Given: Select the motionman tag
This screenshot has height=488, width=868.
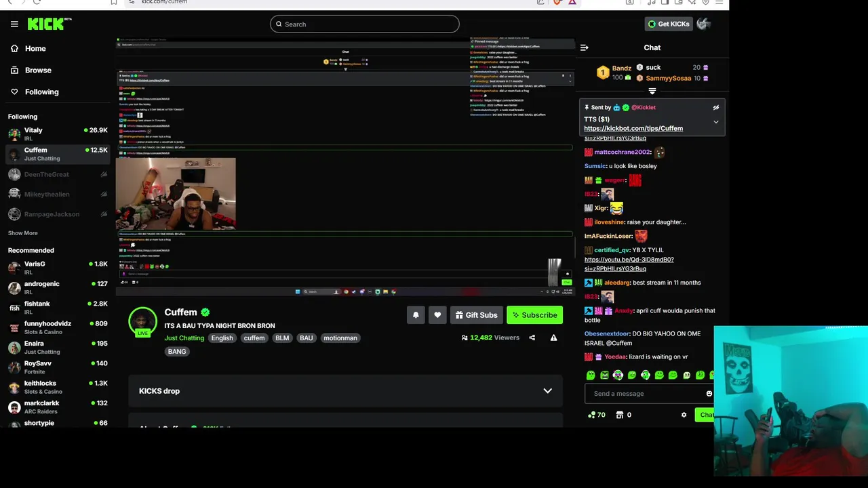Looking at the screenshot, I should tap(340, 338).
